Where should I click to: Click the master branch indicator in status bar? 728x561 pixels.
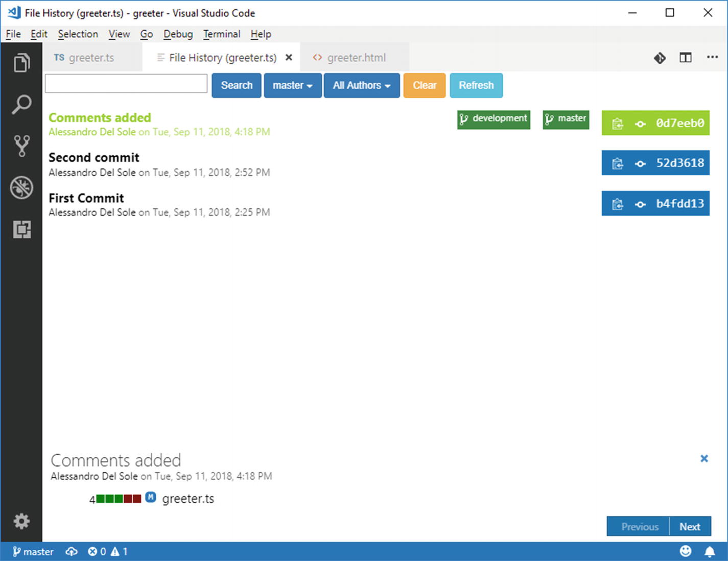[x=33, y=551]
